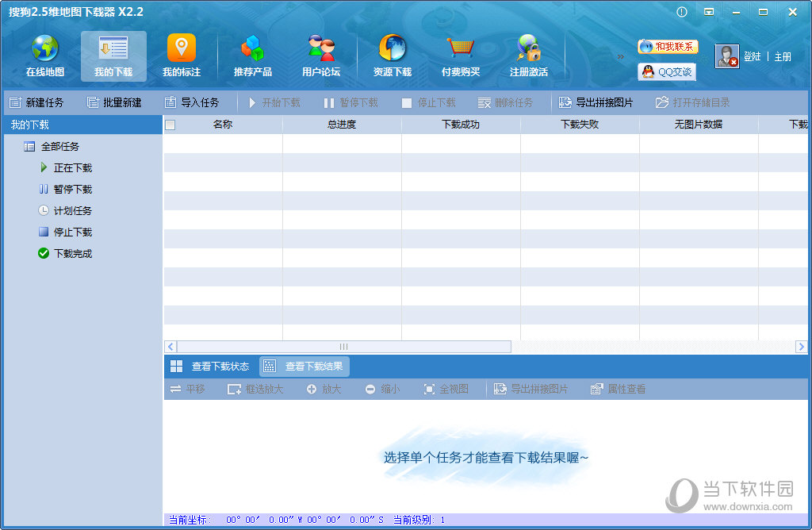The image size is (812, 530).
Task: Click top toolbar 导出拼接图片 button
Action: point(596,102)
